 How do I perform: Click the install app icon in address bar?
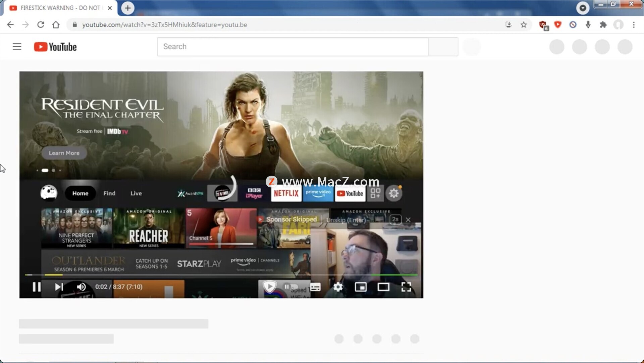(x=508, y=25)
